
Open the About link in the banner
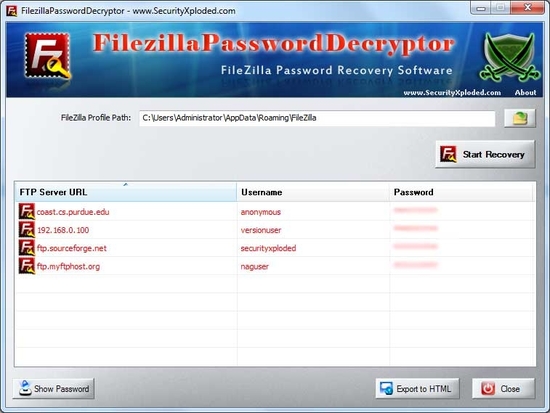(x=525, y=93)
